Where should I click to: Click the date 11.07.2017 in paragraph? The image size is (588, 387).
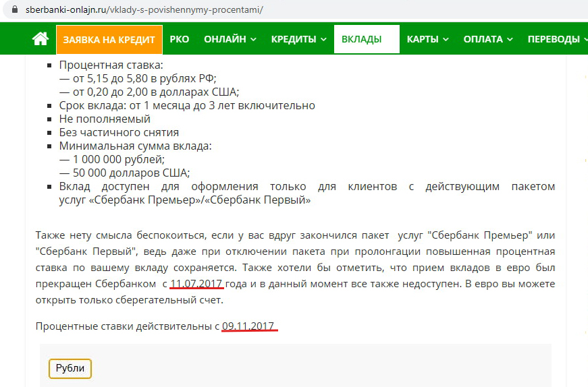(x=196, y=284)
